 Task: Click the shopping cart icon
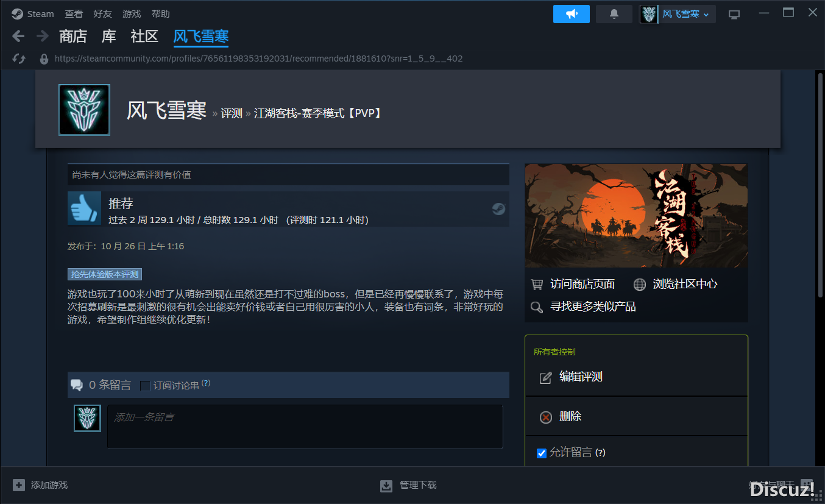click(537, 285)
